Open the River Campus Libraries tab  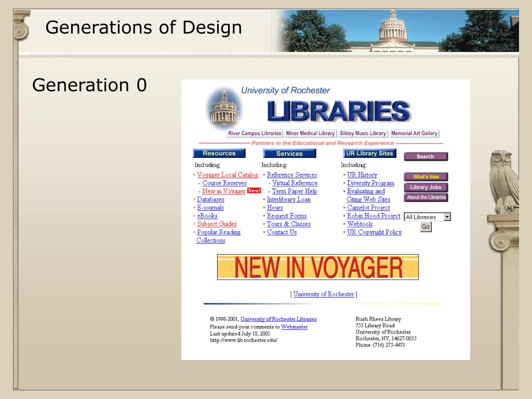tap(255, 134)
